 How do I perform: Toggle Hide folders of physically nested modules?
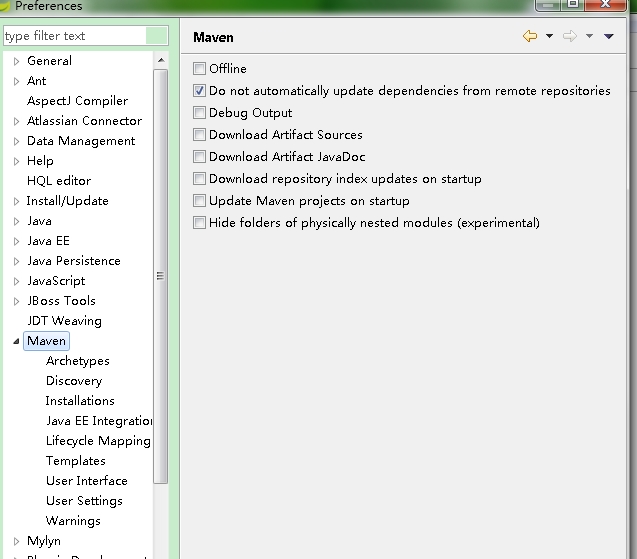tap(199, 222)
